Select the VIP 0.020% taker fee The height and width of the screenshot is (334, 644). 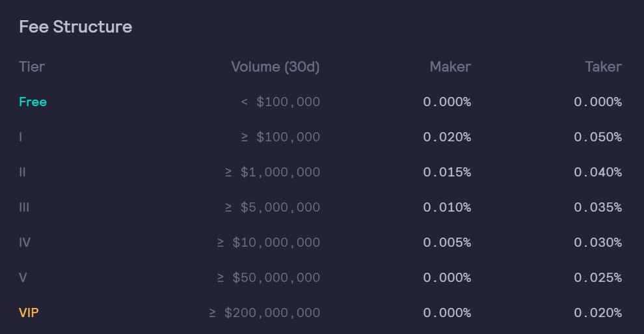[598, 313]
